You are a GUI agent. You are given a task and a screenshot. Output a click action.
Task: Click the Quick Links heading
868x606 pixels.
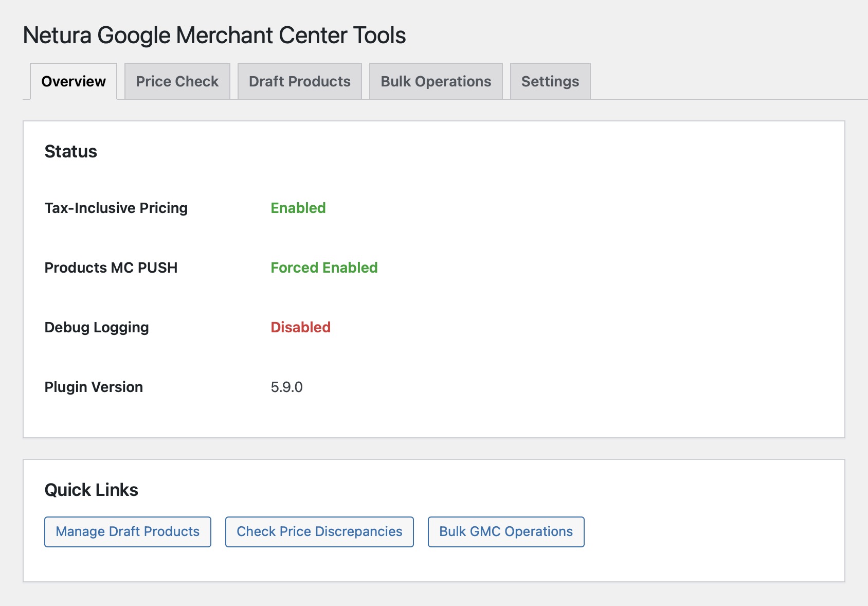click(92, 489)
